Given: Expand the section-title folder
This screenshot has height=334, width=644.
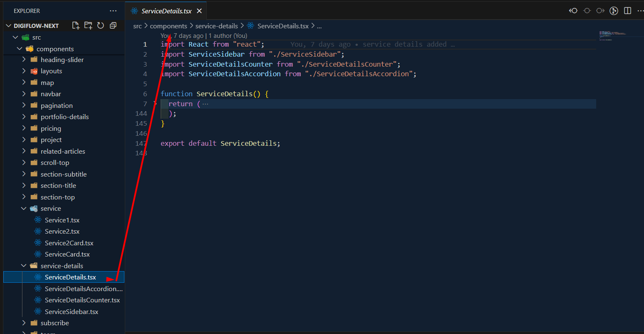Looking at the screenshot, I should tap(24, 185).
